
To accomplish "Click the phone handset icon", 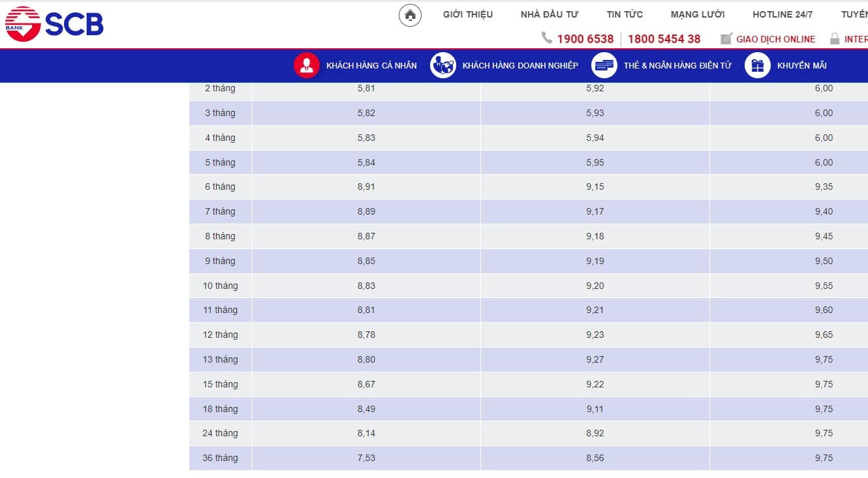I will coord(547,38).
